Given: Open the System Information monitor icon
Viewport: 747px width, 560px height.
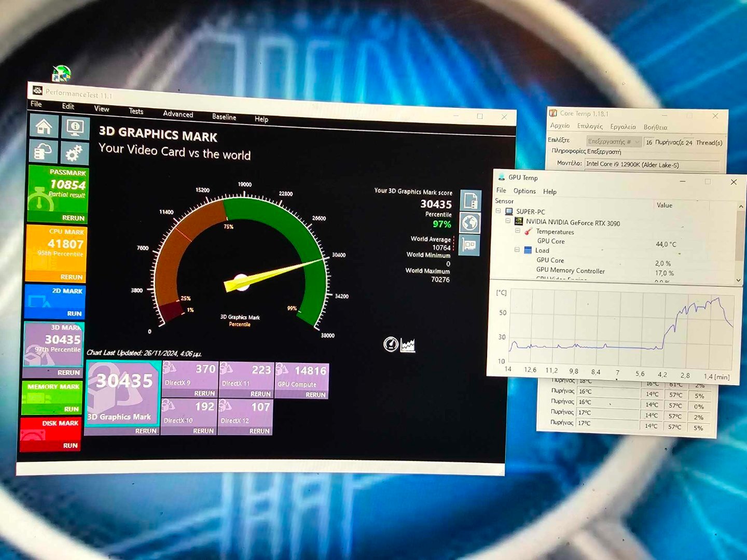Looking at the screenshot, I should (75, 127).
